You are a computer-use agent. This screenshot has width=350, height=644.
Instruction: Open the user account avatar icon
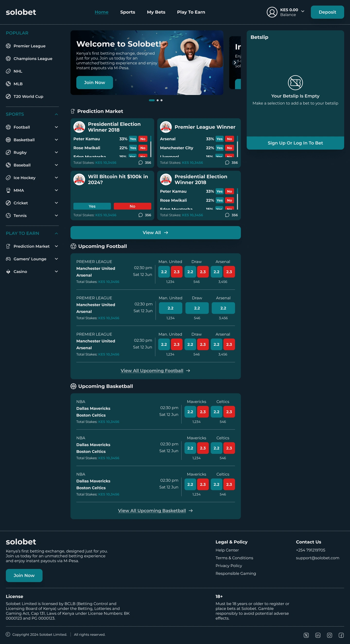coord(272,12)
